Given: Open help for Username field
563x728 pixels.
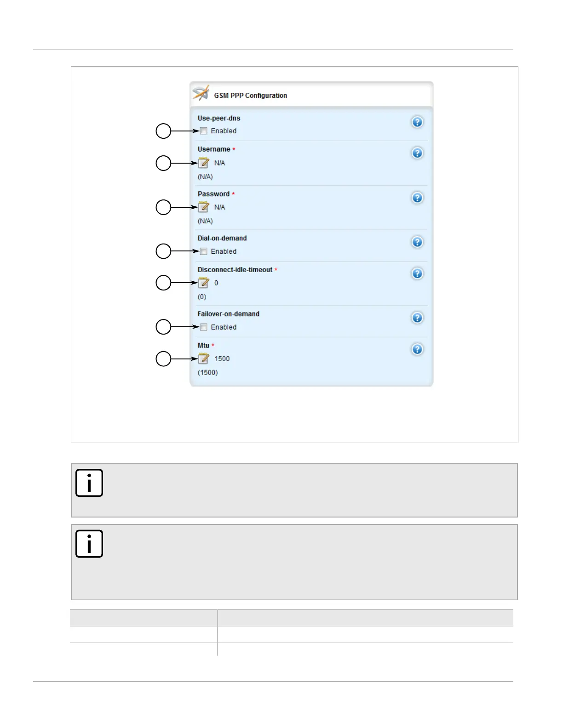Looking at the screenshot, I should click(x=417, y=153).
